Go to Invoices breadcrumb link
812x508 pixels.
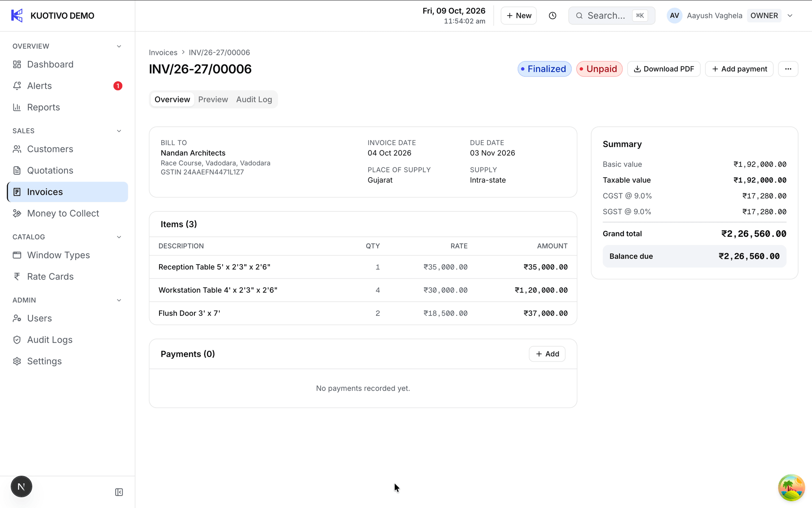pyautogui.click(x=163, y=52)
